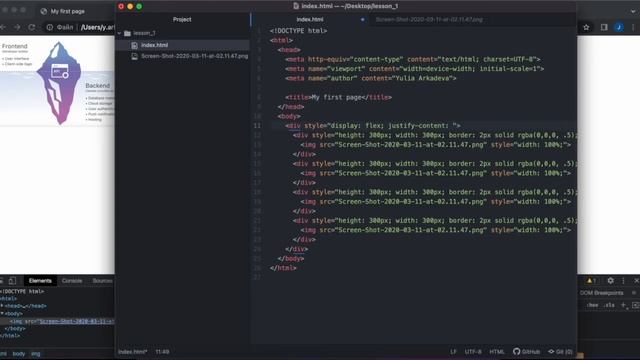Click line number 11 in the gutter

257,126
